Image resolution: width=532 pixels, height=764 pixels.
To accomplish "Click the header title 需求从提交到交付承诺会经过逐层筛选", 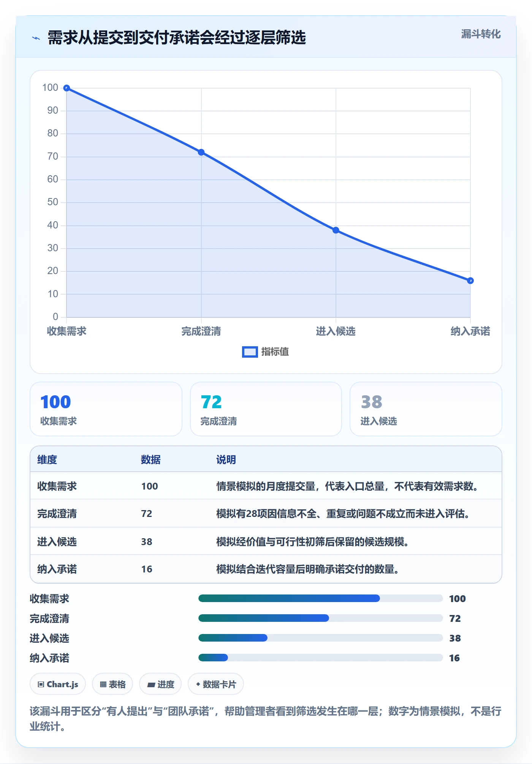I will [177, 38].
